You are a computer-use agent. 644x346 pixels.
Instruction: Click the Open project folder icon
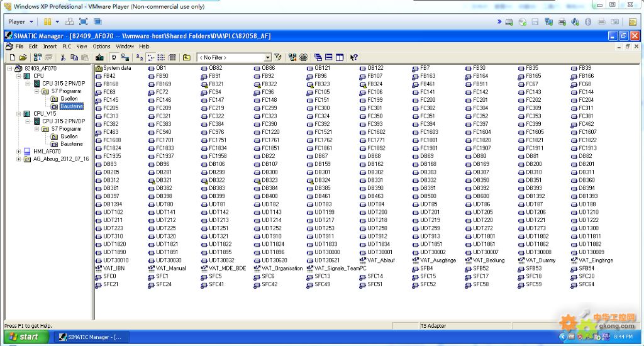coord(23,57)
